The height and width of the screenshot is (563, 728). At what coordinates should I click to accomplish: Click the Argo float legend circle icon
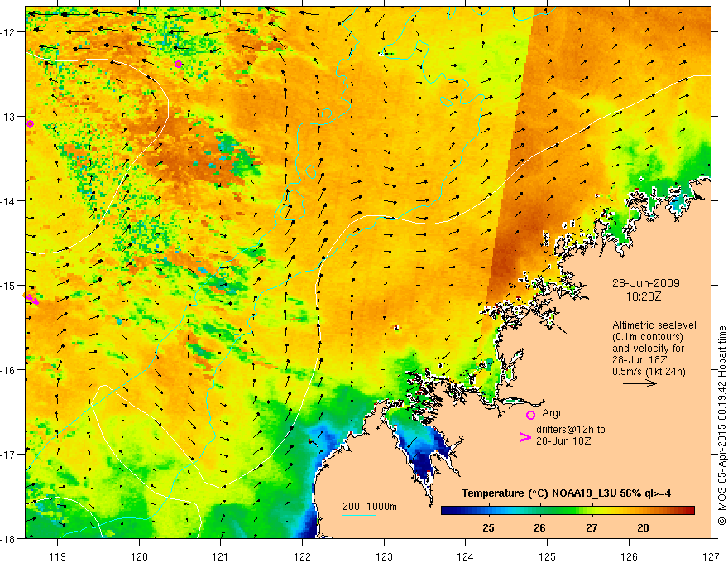click(530, 415)
